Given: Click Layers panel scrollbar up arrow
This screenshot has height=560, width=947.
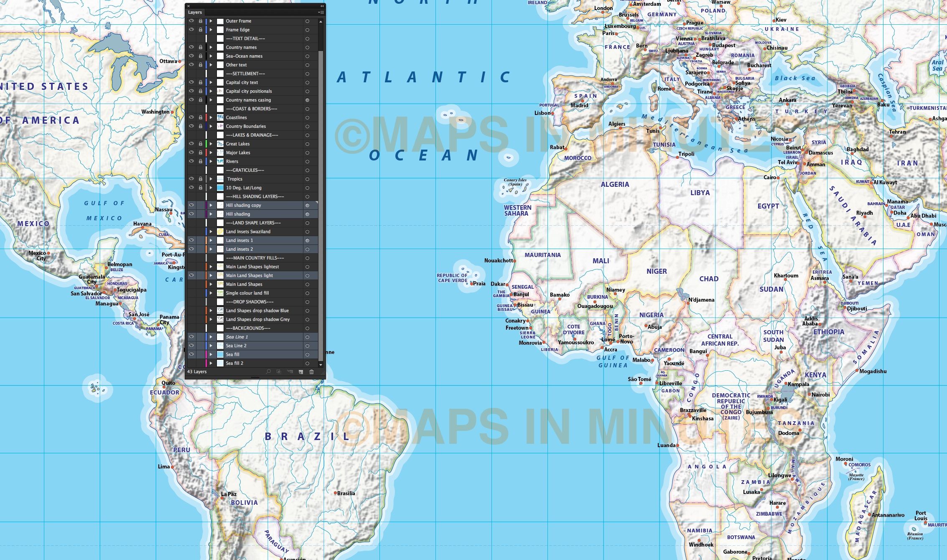Looking at the screenshot, I should pos(321,21).
